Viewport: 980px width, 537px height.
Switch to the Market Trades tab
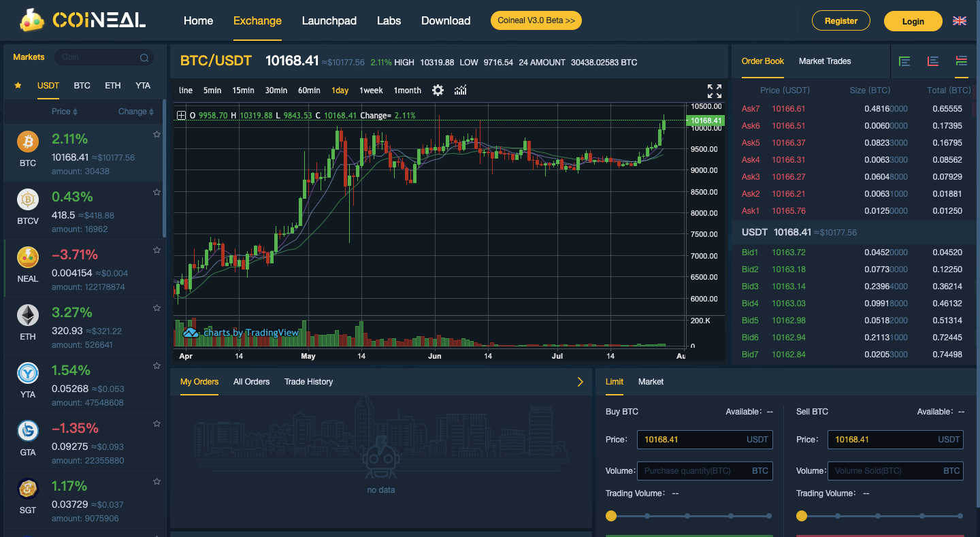point(825,61)
